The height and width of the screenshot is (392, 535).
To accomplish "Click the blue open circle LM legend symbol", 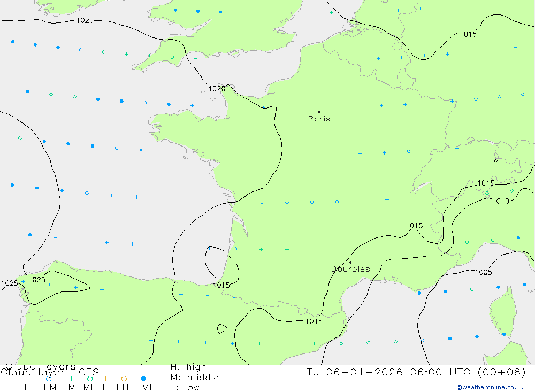I will [x=49, y=379].
